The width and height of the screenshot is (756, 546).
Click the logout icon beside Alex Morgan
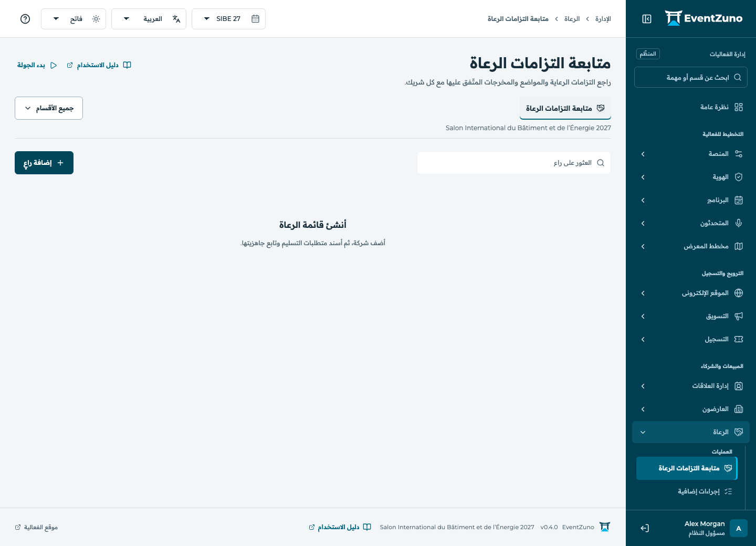pos(645,528)
